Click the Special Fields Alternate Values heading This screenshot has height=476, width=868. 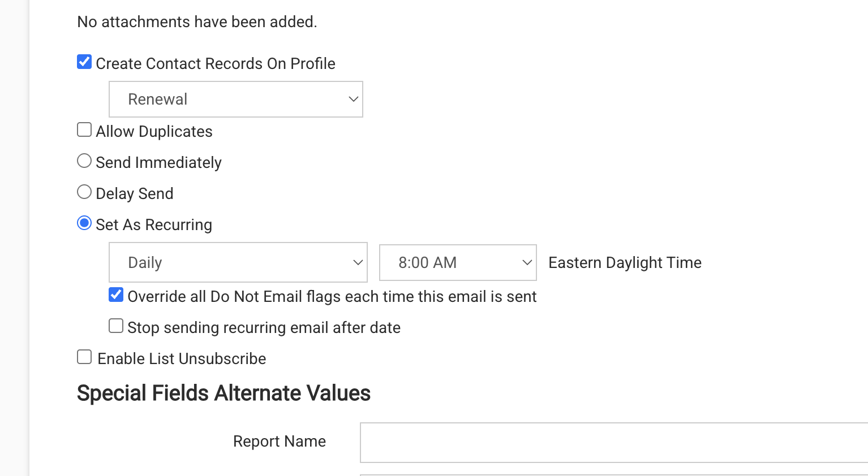point(224,393)
